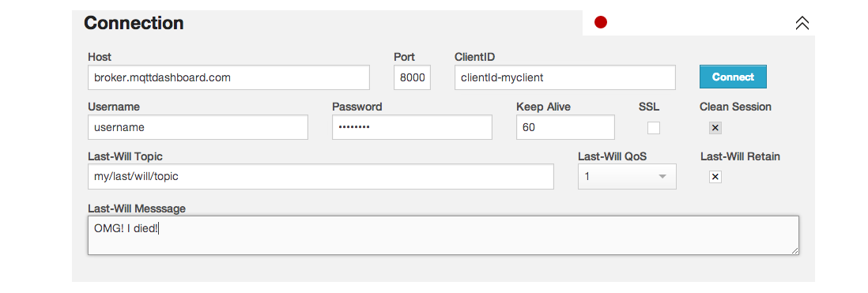Click the red connection status indicator
868x293 pixels.
601,22
